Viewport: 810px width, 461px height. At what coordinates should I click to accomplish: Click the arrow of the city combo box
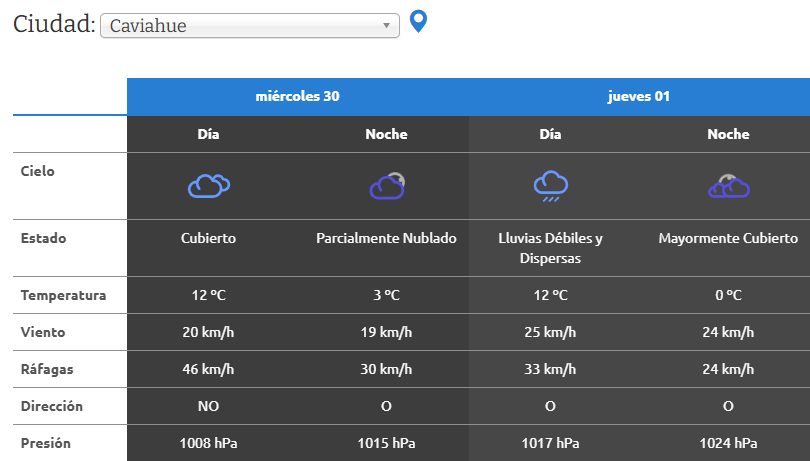386,26
